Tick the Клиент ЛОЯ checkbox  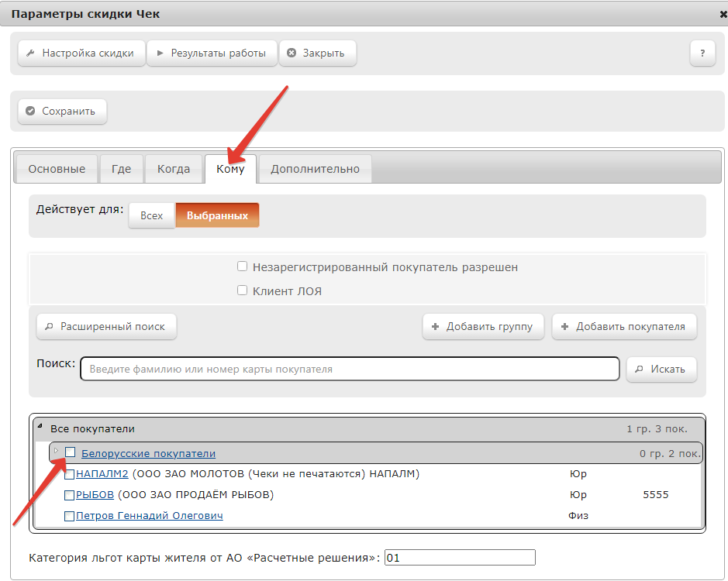point(242,290)
